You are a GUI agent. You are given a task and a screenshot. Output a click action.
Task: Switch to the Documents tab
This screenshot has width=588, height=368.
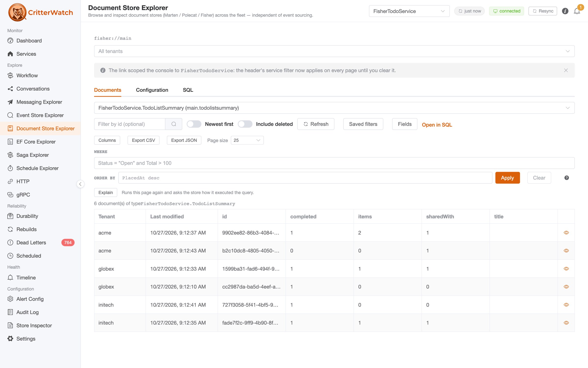click(x=108, y=90)
